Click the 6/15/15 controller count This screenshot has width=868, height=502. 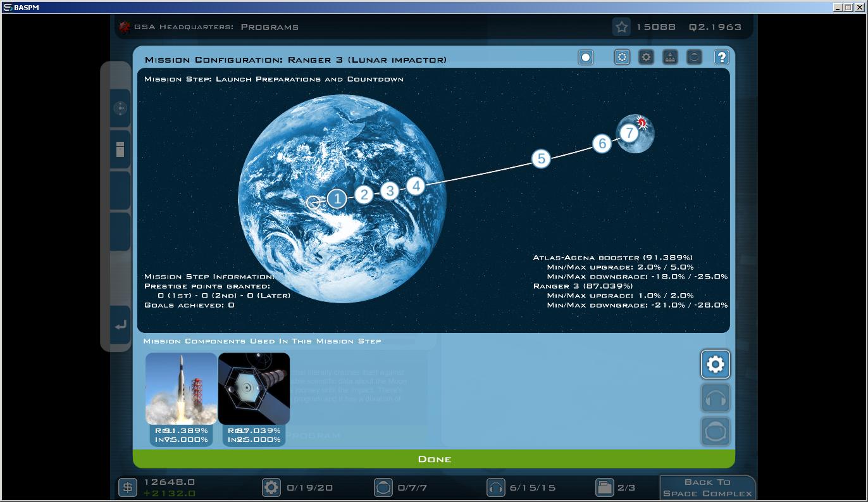coord(533,488)
